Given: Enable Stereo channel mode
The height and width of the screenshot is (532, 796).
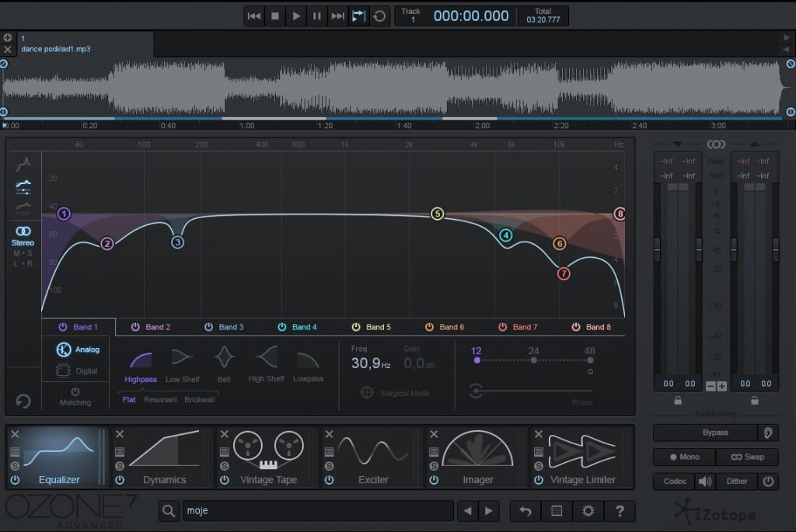Looking at the screenshot, I should click(x=23, y=236).
